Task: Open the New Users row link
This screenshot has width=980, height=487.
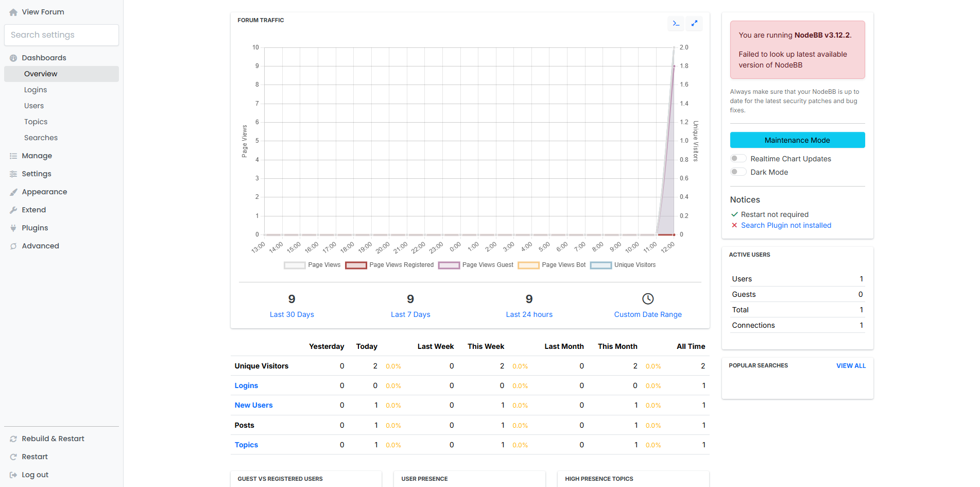Action: tap(253, 405)
